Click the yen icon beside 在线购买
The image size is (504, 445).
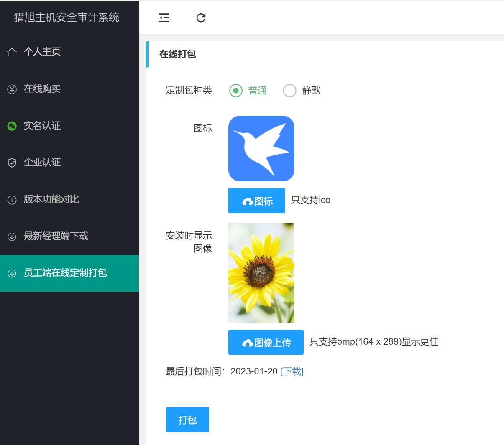12,89
